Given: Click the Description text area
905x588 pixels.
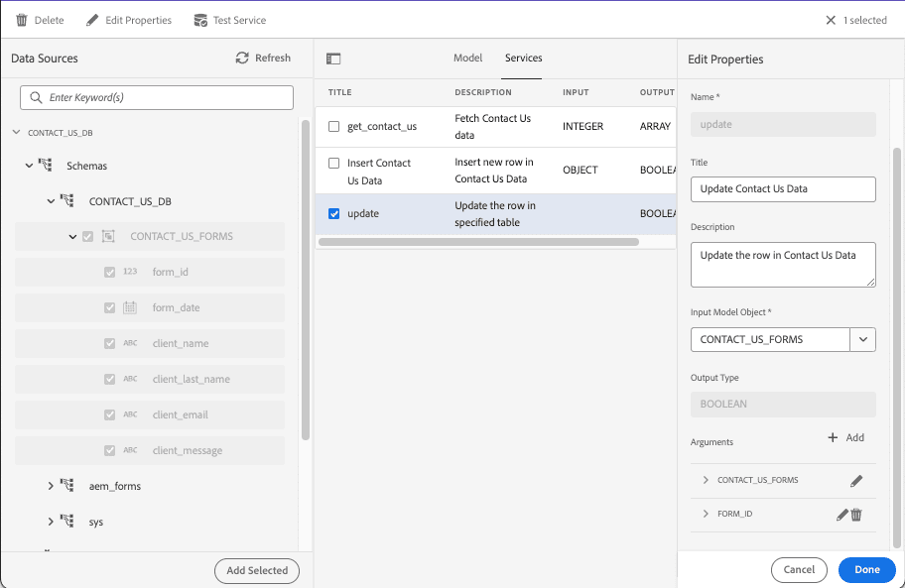Looking at the screenshot, I should tap(783, 265).
